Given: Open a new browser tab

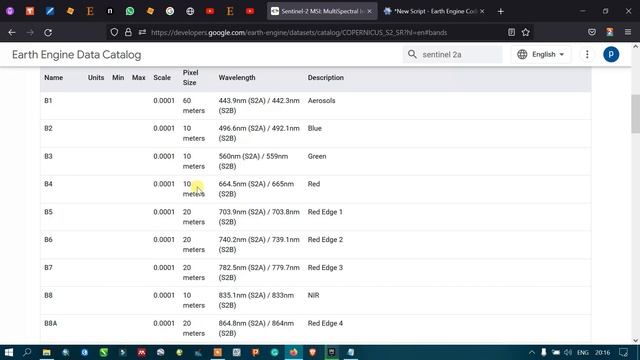Looking at the screenshot, I should point(501,11).
